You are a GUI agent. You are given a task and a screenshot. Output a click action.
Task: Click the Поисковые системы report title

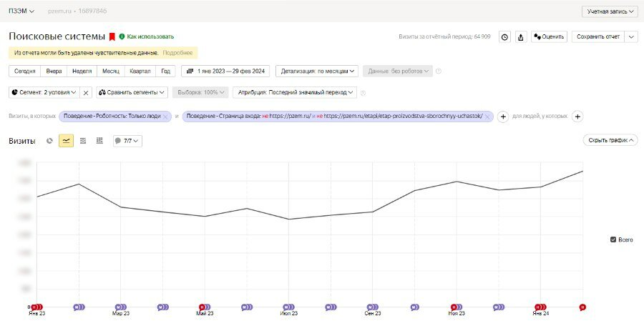pos(57,36)
